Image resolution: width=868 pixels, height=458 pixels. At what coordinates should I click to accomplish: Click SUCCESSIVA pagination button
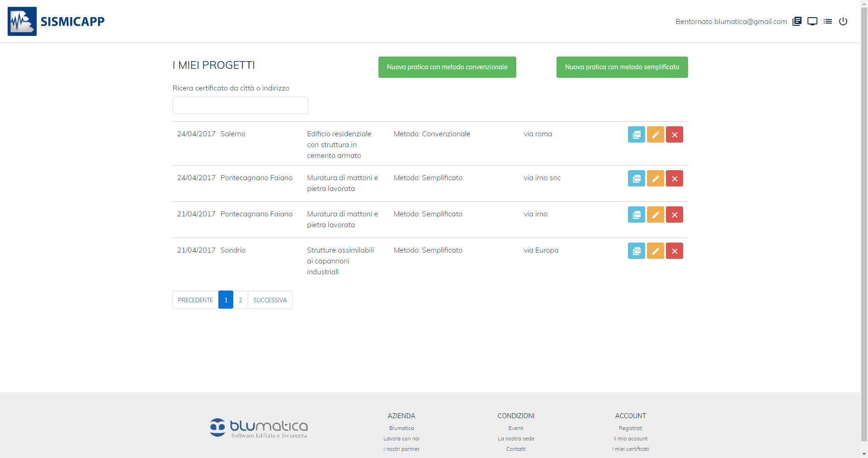270,300
